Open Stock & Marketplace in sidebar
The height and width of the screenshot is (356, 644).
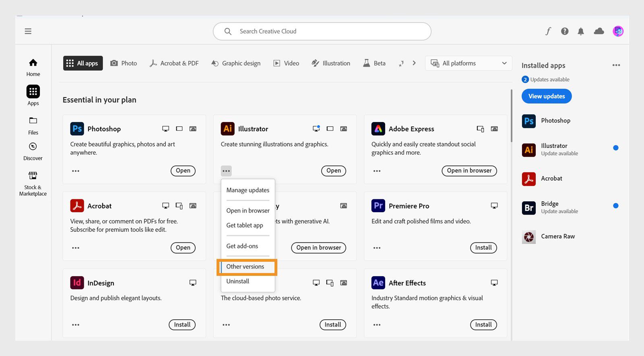coord(33,184)
